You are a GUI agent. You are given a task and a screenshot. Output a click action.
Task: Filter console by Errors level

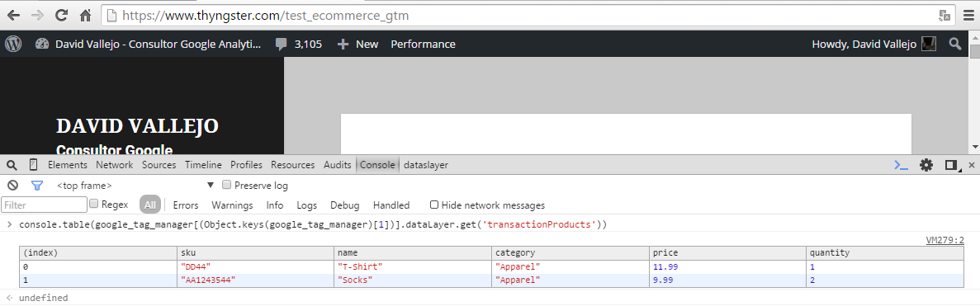click(x=186, y=205)
